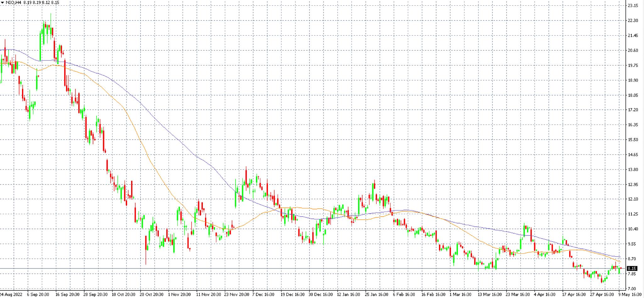Click the 9 May 16:30 date label

630,295
